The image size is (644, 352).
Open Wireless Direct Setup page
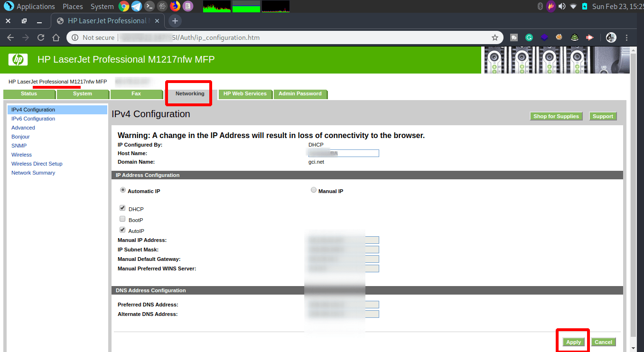pyautogui.click(x=37, y=164)
